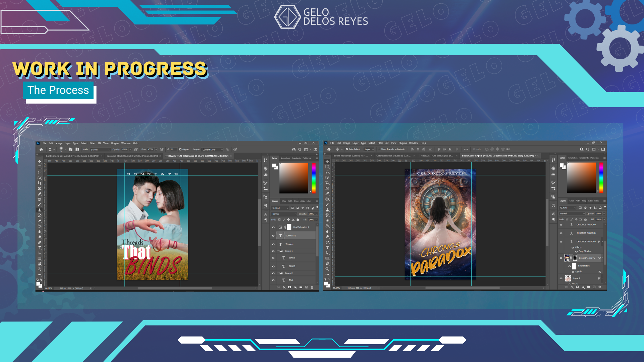Collapse the Group 1 layer folder
644x362 pixels.
pos(278,251)
